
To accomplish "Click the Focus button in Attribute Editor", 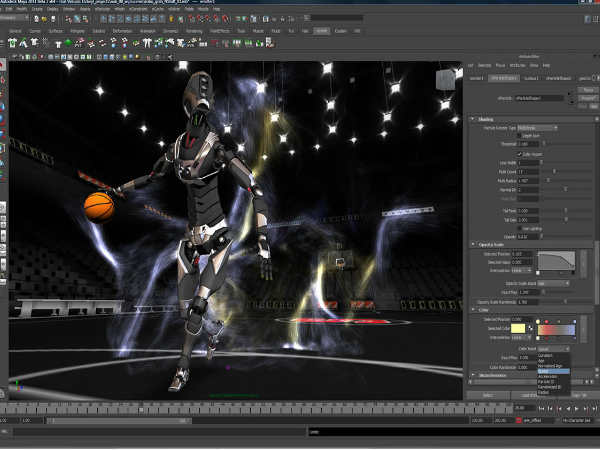I will [588, 90].
